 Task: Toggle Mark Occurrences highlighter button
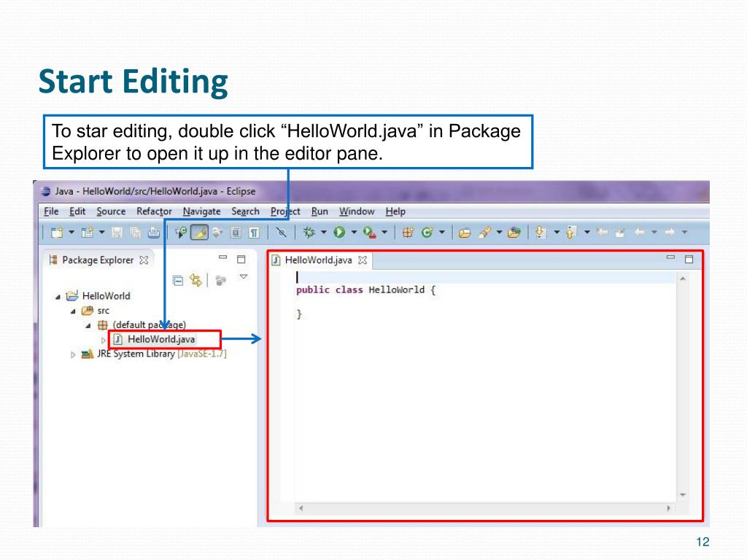pos(200,233)
